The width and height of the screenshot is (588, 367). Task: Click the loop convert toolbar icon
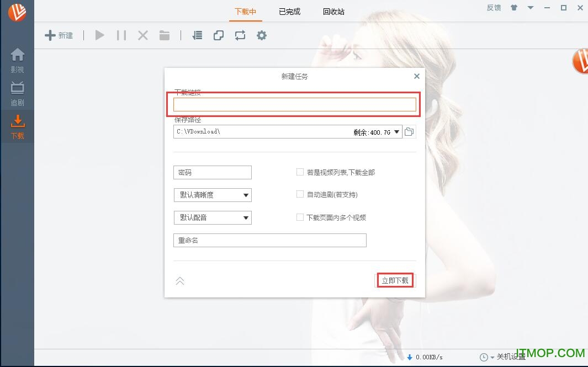(x=240, y=35)
